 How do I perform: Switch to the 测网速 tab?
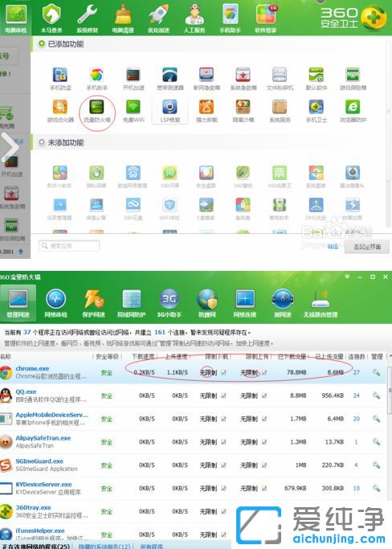tap(283, 303)
